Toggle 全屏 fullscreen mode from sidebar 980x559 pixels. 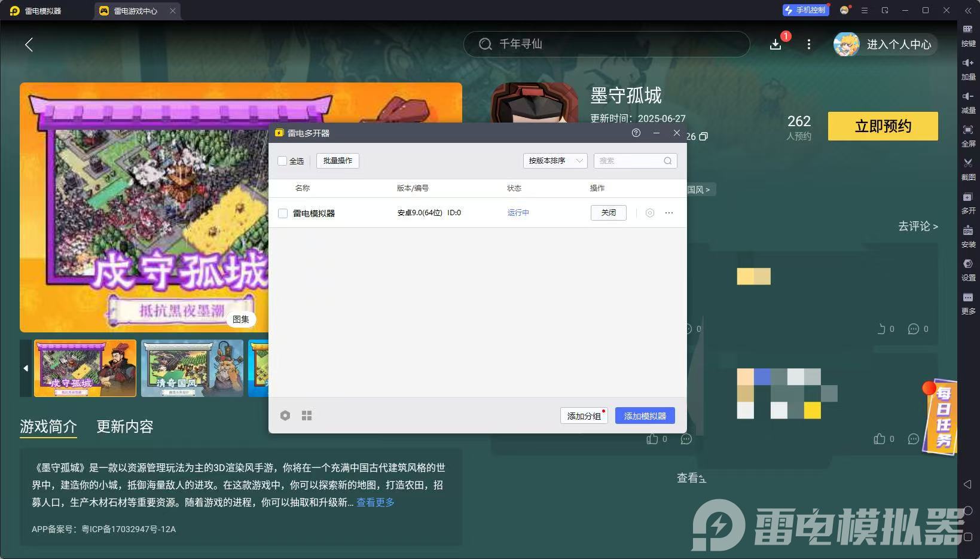(968, 136)
